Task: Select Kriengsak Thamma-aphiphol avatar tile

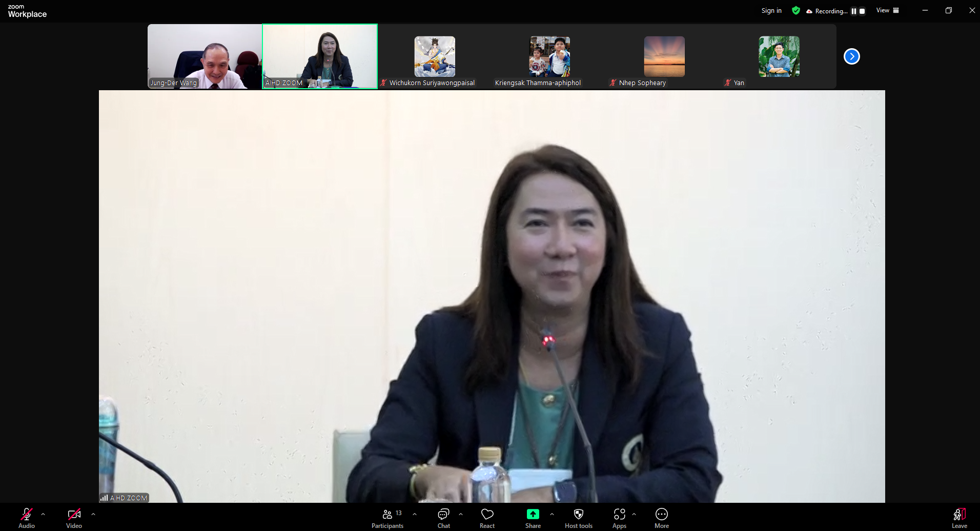Action: (549, 56)
